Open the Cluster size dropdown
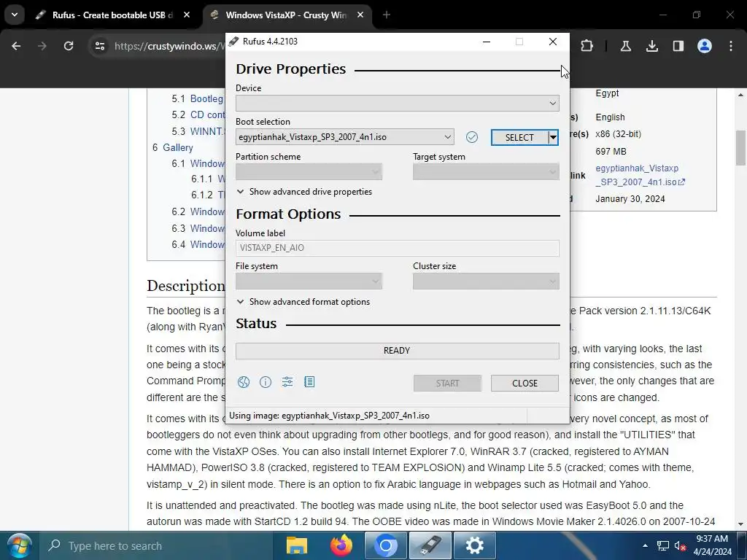Viewport: 747px width, 560px height. click(486, 281)
